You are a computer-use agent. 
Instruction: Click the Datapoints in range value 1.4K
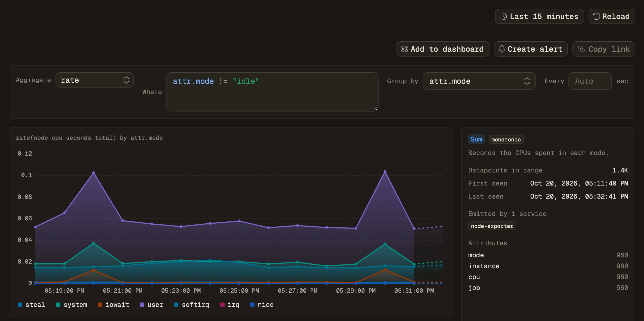coord(620,170)
